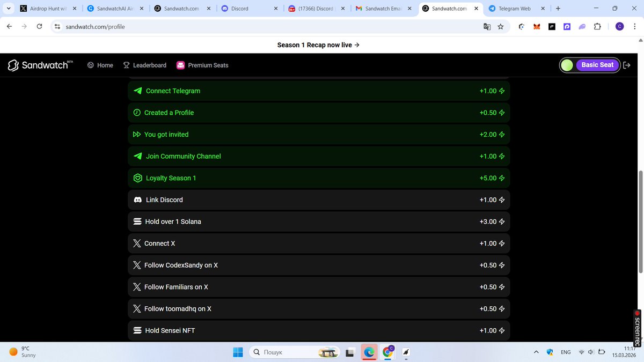The image size is (644, 362).
Task: Click the translate page icon
Action: (x=487, y=26)
